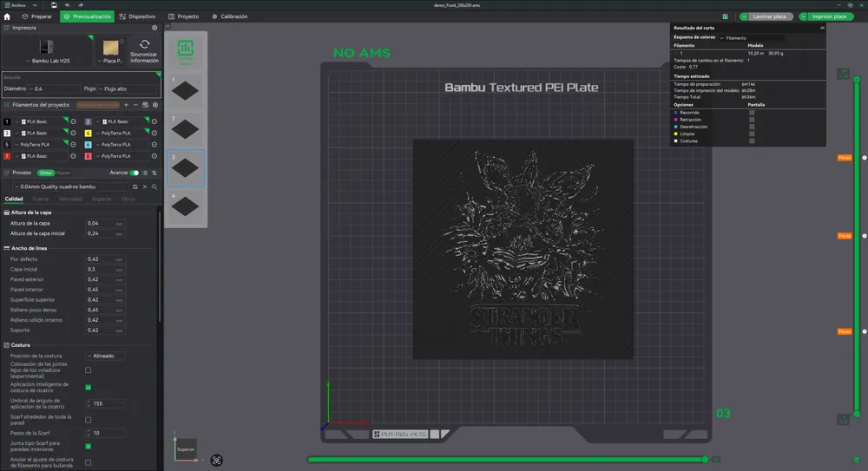Open the Soporte settings tab
Screen dimensions: 868x471
click(x=102, y=199)
